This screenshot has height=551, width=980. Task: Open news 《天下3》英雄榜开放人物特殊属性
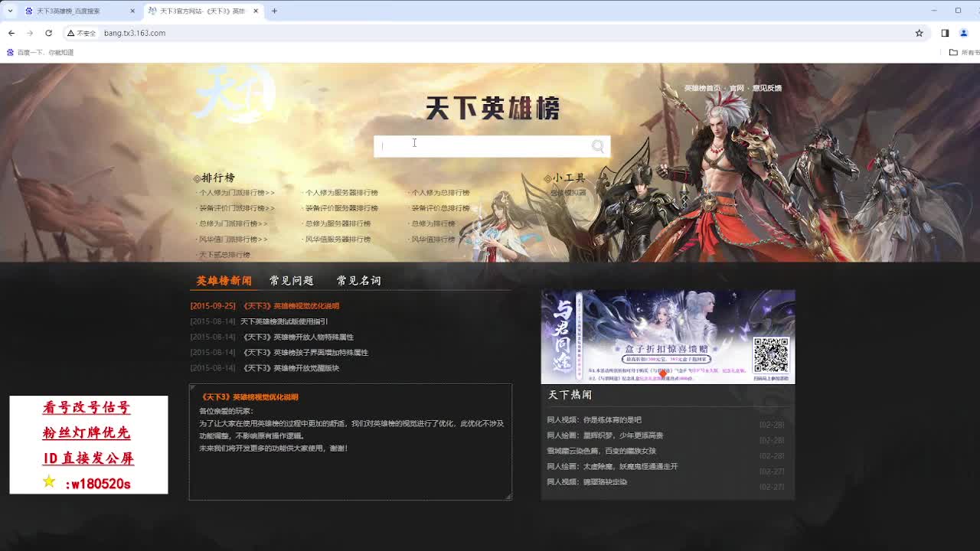pos(298,337)
